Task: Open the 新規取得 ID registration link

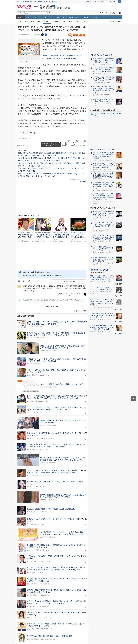Action: 54,6
